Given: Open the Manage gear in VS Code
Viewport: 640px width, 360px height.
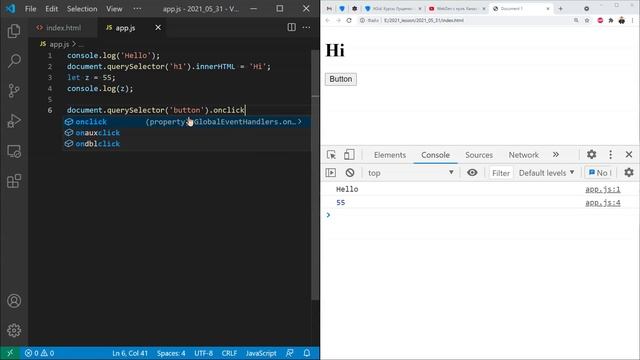Looking at the screenshot, I should [14, 330].
